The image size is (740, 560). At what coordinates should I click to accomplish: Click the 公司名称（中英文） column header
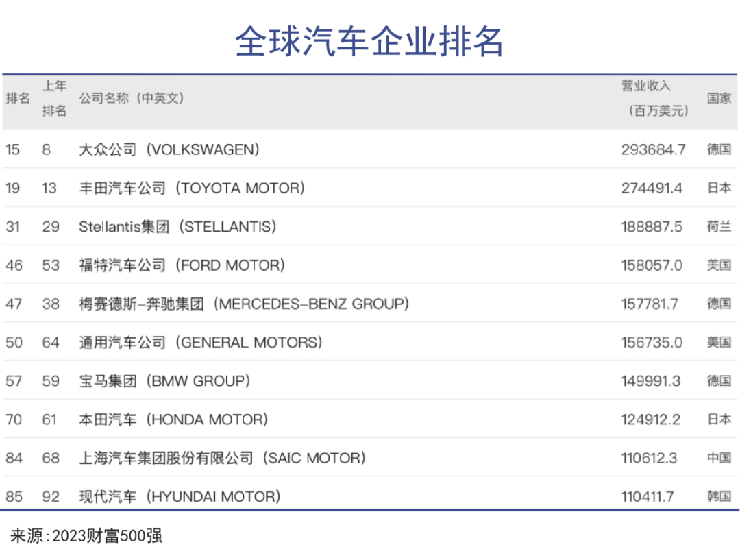click(x=132, y=99)
